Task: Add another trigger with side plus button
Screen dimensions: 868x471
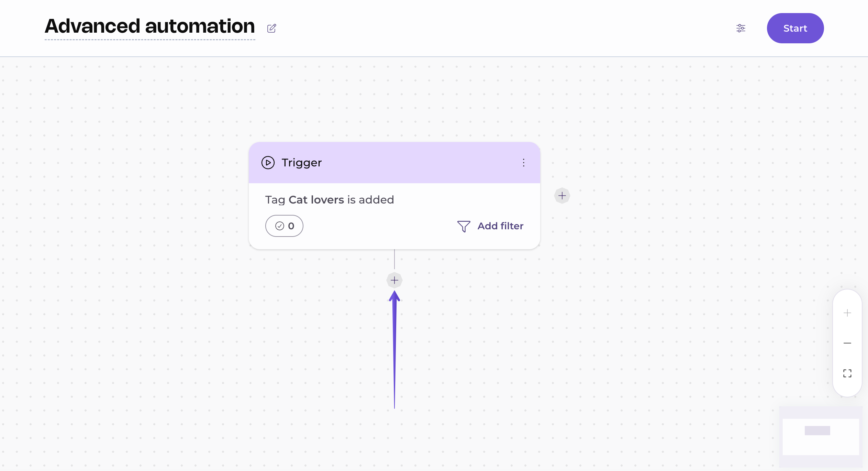Action: (562, 196)
